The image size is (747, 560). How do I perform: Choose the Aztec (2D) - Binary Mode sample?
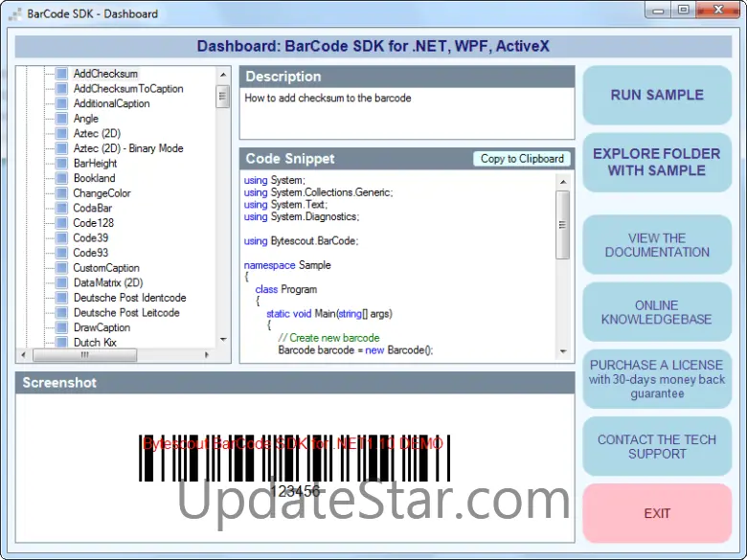point(127,148)
